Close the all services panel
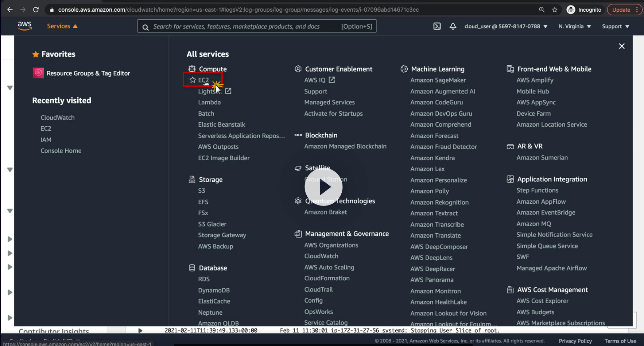This screenshot has height=346, width=644. coord(622,46)
